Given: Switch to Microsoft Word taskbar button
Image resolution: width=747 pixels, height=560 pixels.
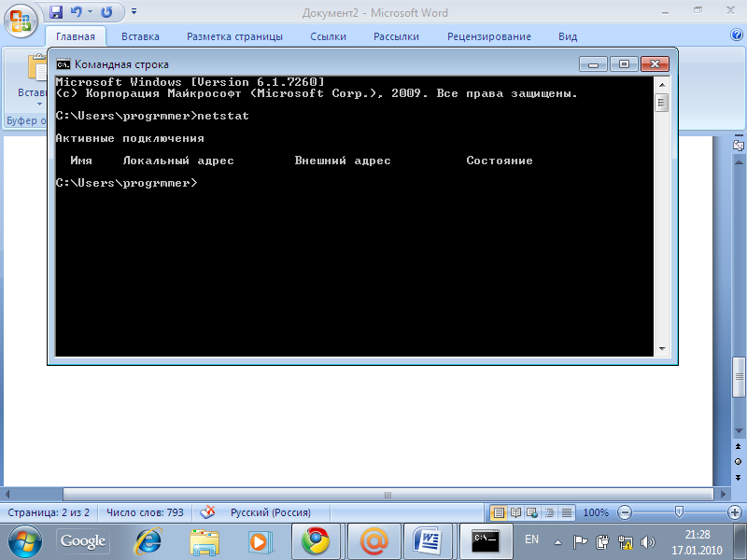Looking at the screenshot, I should (x=428, y=542).
